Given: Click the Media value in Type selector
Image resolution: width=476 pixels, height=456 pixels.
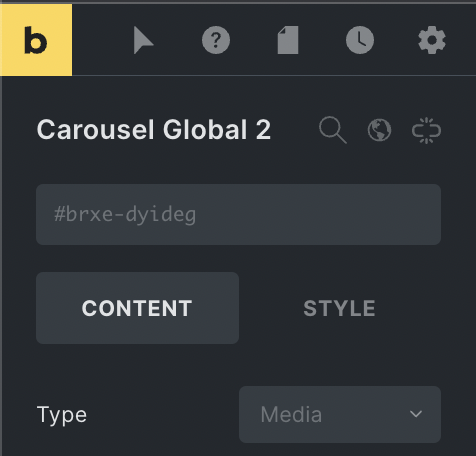Looking at the screenshot, I should click(291, 414).
